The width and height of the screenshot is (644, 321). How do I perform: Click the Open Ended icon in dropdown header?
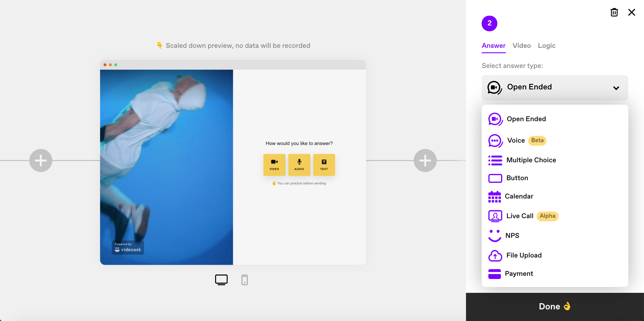pyautogui.click(x=494, y=87)
